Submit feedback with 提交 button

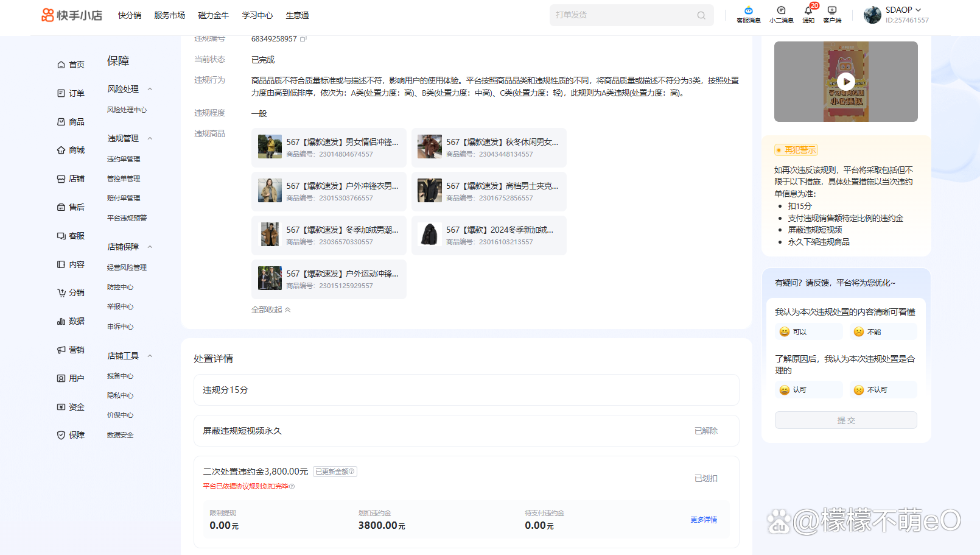click(845, 420)
